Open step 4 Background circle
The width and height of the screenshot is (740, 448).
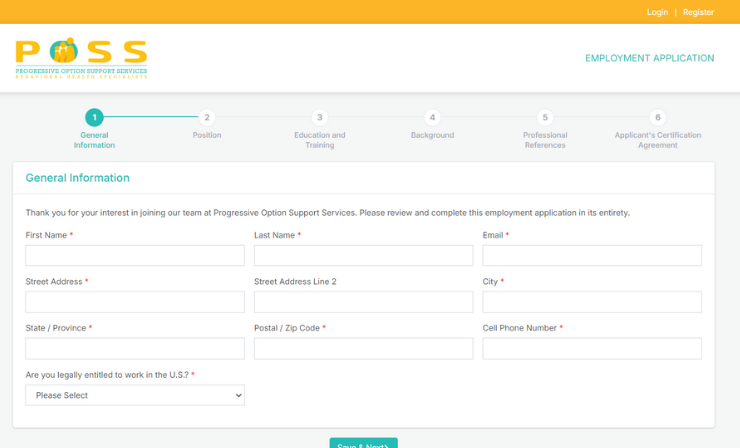(x=432, y=117)
